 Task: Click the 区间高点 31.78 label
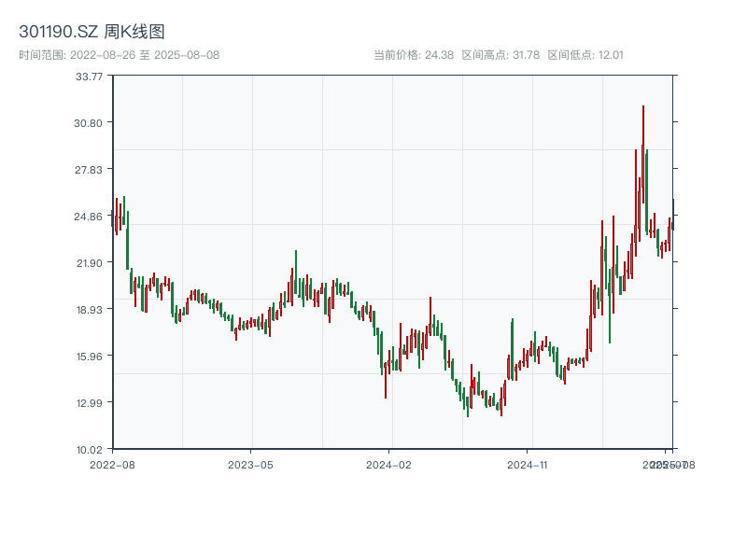click(500, 55)
